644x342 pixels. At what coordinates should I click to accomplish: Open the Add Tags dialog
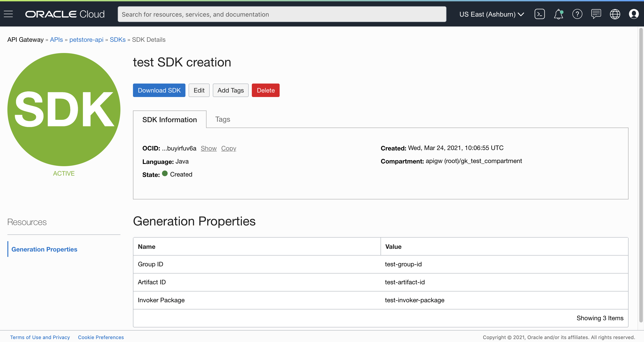tap(231, 90)
